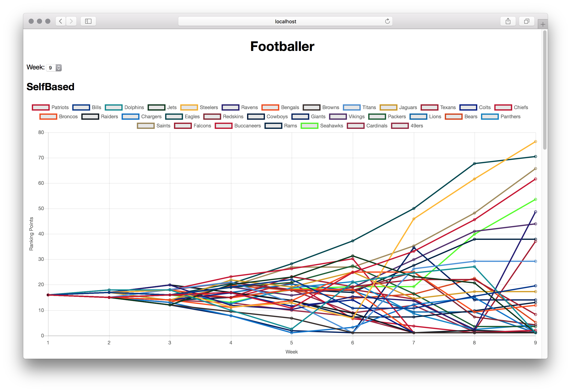Show the Safari sidebar
This screenshot has width=571, height=392.
tap(88, 21)
